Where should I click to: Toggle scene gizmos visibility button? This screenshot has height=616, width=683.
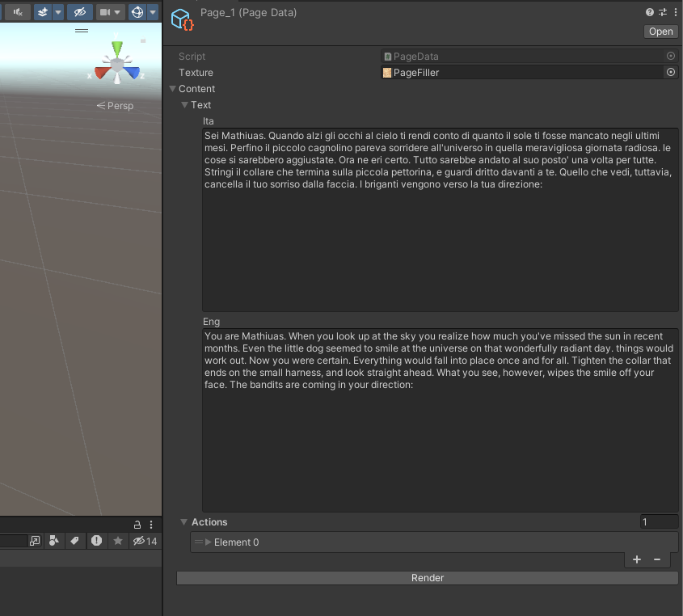pyautogui.click(x=137, y=12)
